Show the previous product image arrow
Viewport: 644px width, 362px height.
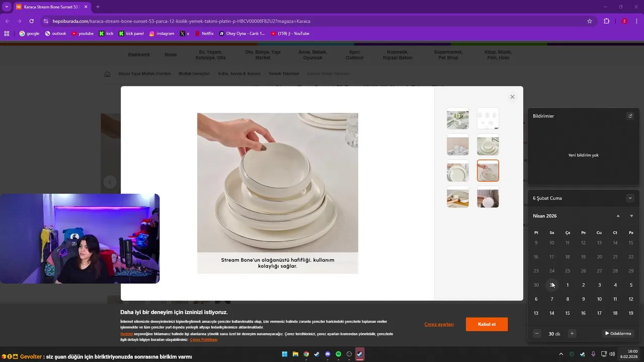110,182
